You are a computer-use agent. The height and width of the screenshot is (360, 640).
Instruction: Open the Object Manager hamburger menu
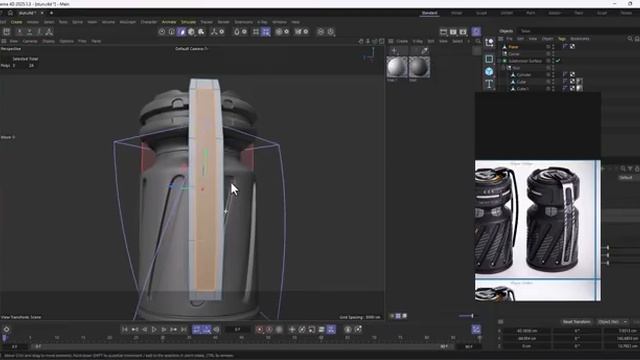pos(501,39)
